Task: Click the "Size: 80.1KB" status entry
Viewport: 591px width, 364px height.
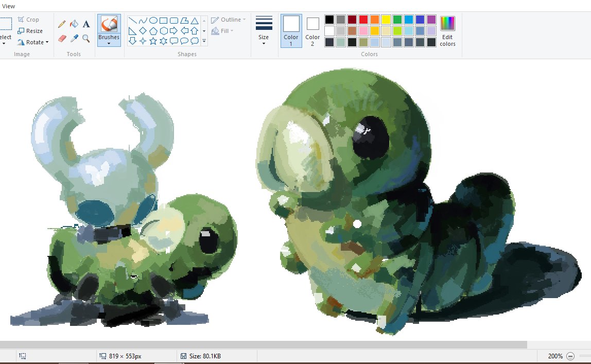Action: pos(201,356)
